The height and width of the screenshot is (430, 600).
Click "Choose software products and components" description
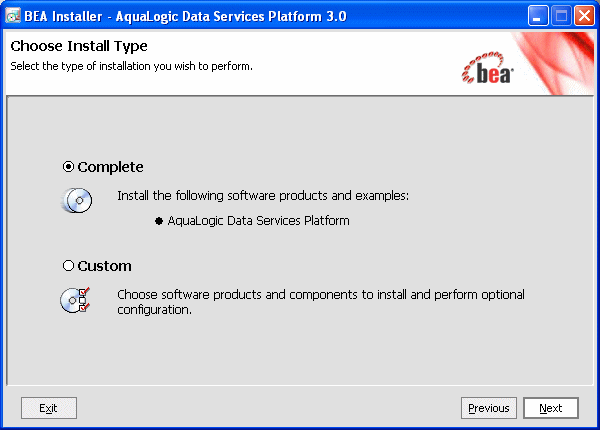click(x=321, y=302)
